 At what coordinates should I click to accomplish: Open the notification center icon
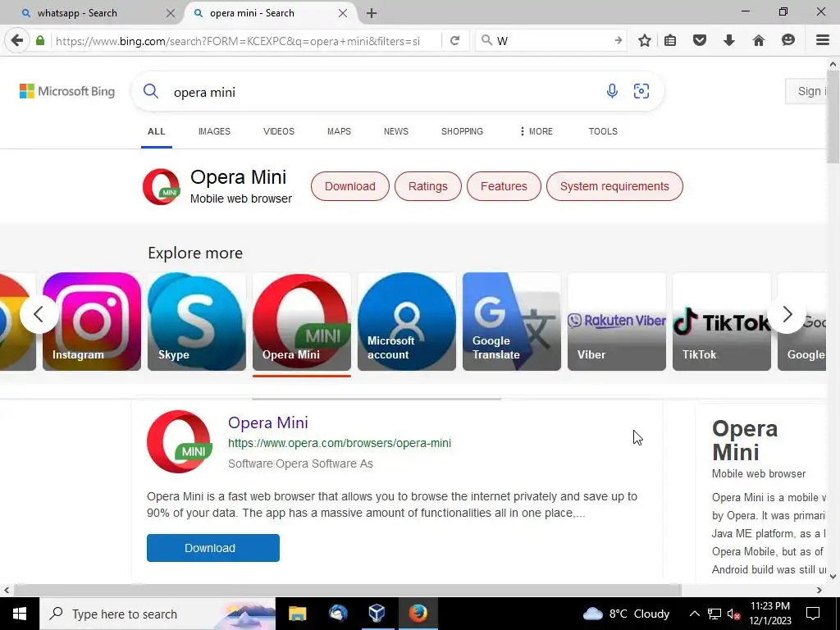click(813, 614)
